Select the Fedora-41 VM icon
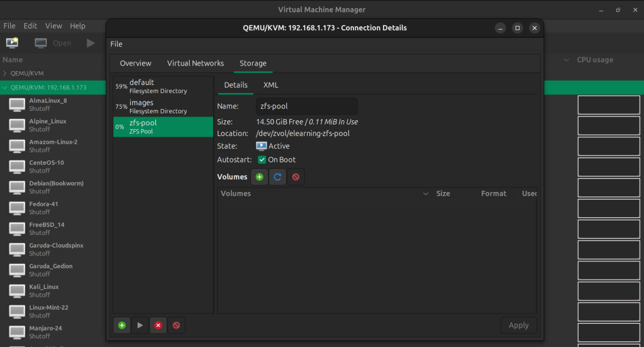The image size is (644, 347). [17, 208]
